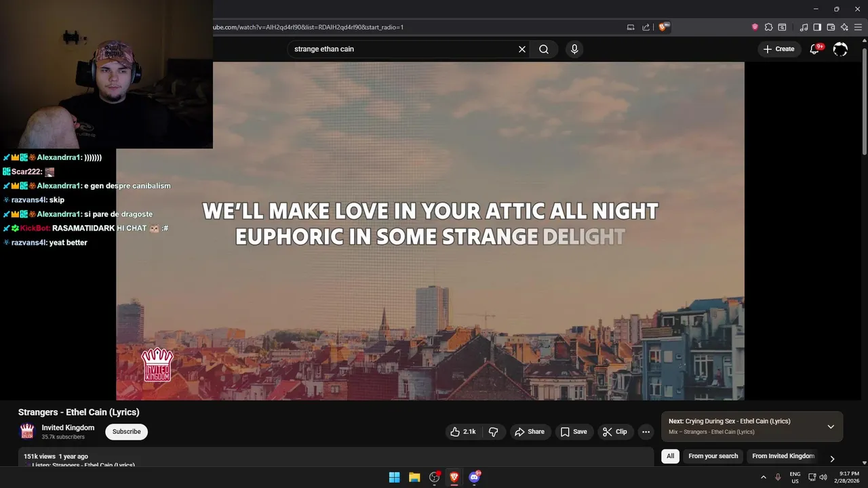Open volume speaker tray icon
Screen dimensions: 868x488
pyautogui.click(x=823, y=477)
